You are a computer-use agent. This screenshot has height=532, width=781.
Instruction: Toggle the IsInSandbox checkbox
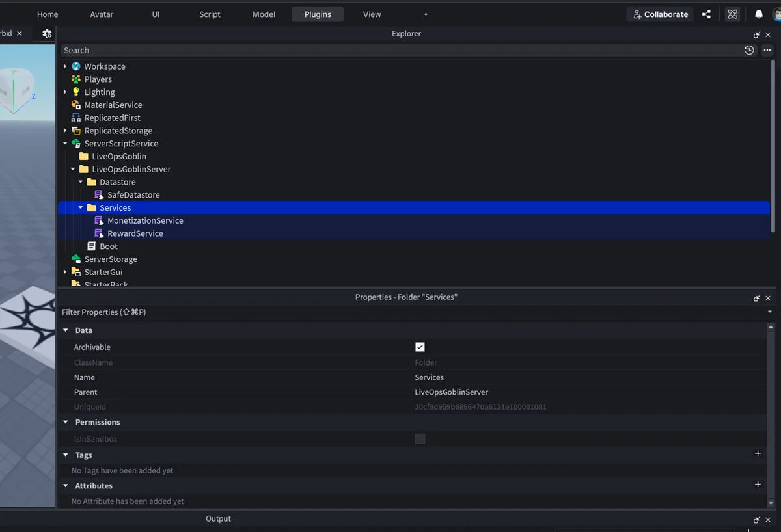tap(420, 439)
